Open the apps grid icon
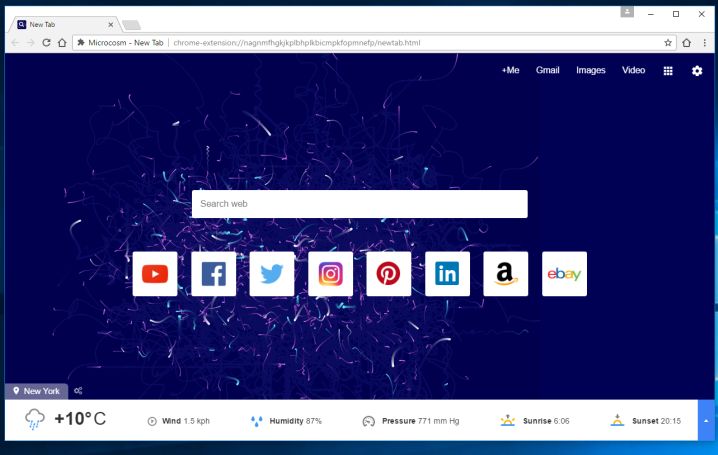This screenshot has height=455, width=718. [668, 71]
